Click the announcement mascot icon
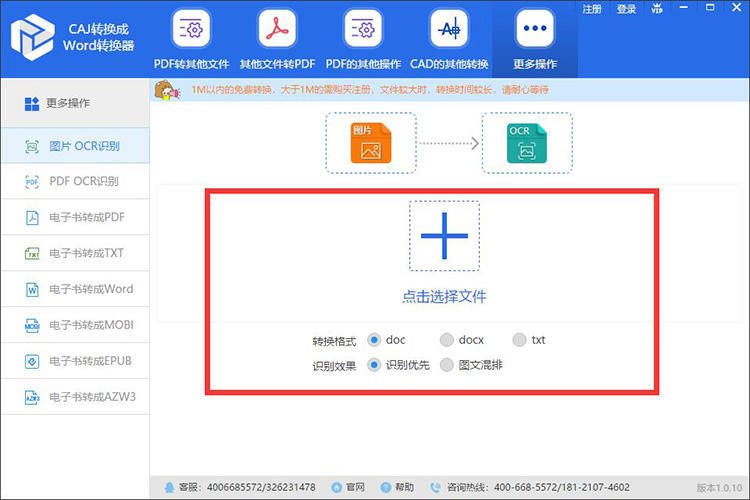 [167, 90]
